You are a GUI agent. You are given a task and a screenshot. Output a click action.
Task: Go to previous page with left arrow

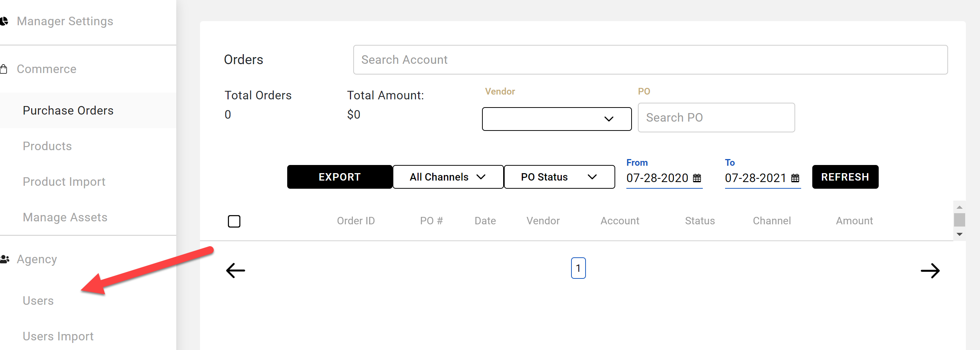point(236,271)
